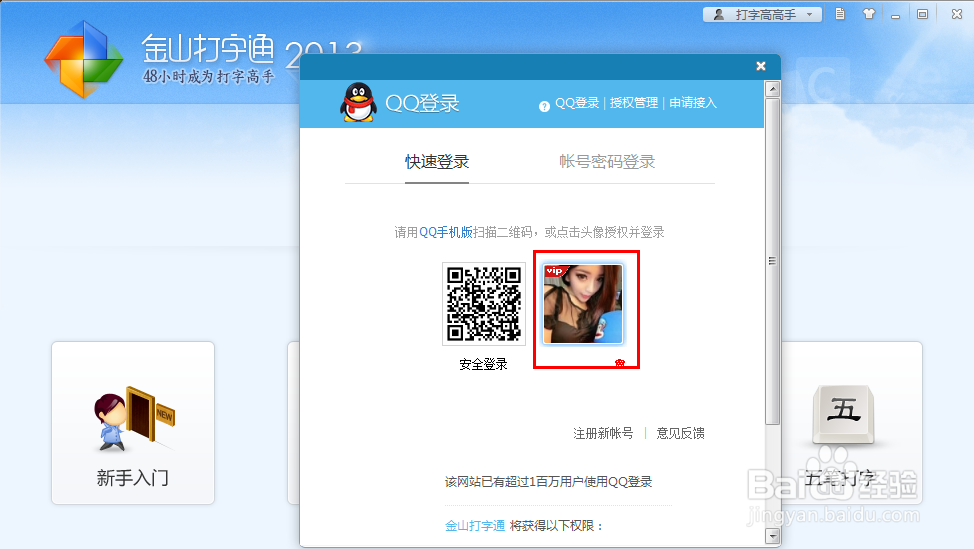Switch to 帐号密码登录 tab

[x=607, y=162]
